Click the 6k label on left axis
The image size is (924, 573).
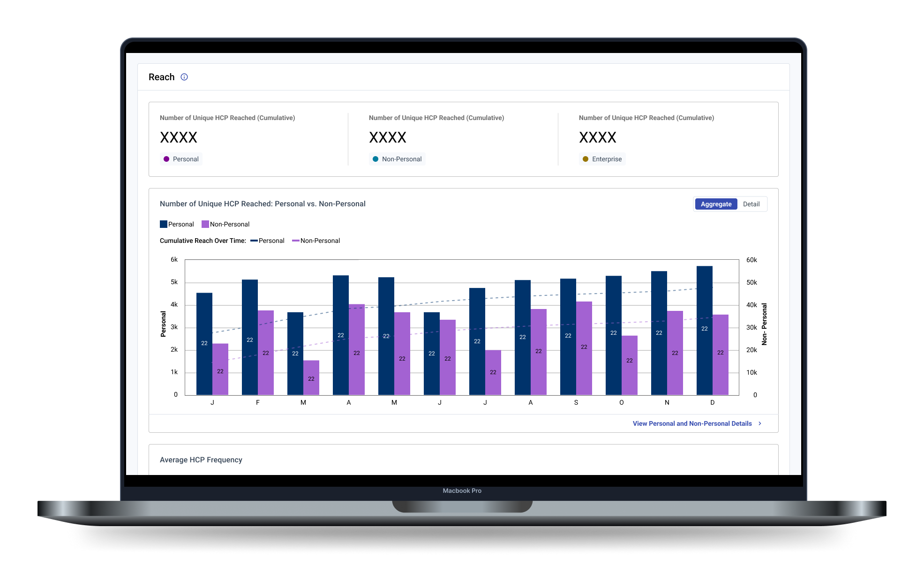[x=174, y=260]
